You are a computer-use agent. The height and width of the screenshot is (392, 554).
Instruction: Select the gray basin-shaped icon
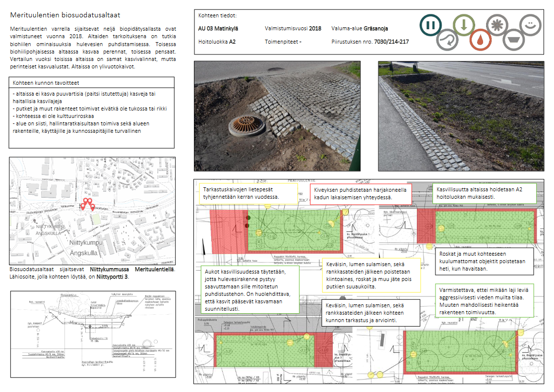coord(513,40)
